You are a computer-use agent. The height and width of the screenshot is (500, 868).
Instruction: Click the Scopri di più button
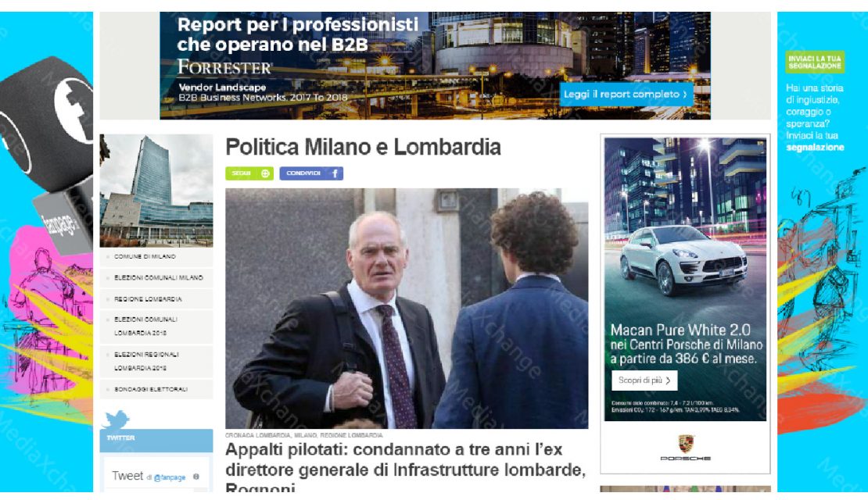[x=644, y=380]
